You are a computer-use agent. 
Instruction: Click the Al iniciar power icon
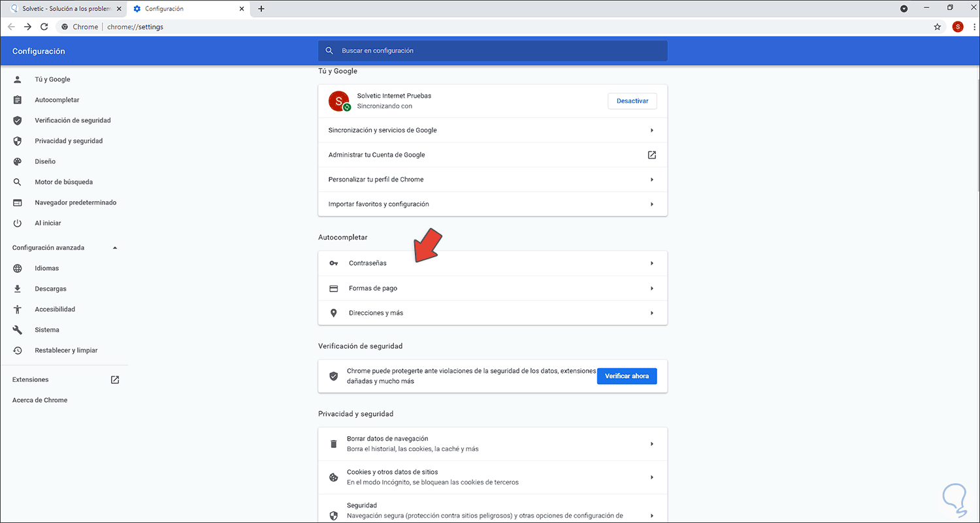(18, 223)
